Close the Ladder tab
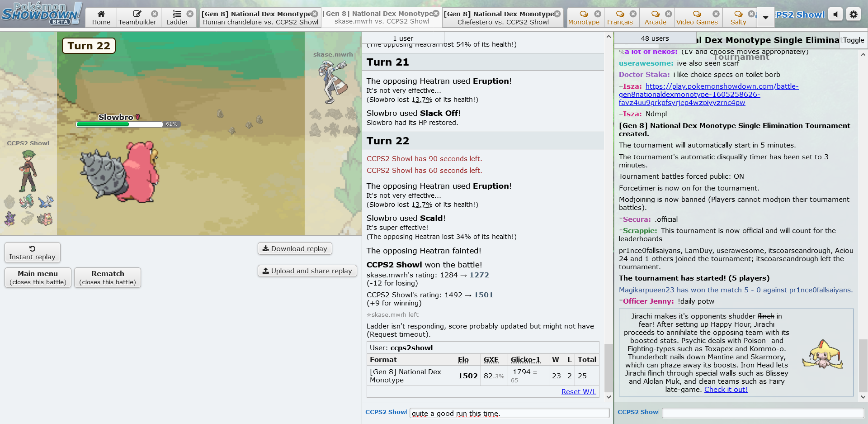This screenshot has height=424, width=868. click(190, 14)
